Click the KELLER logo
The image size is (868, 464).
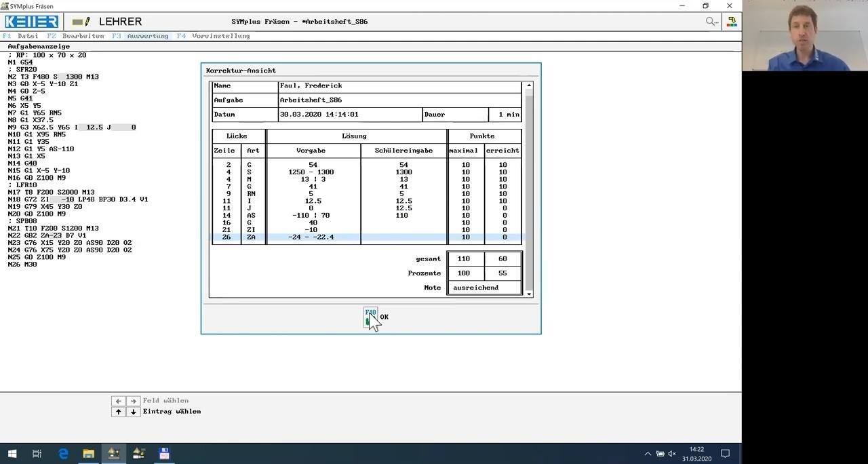click(31, 22)
